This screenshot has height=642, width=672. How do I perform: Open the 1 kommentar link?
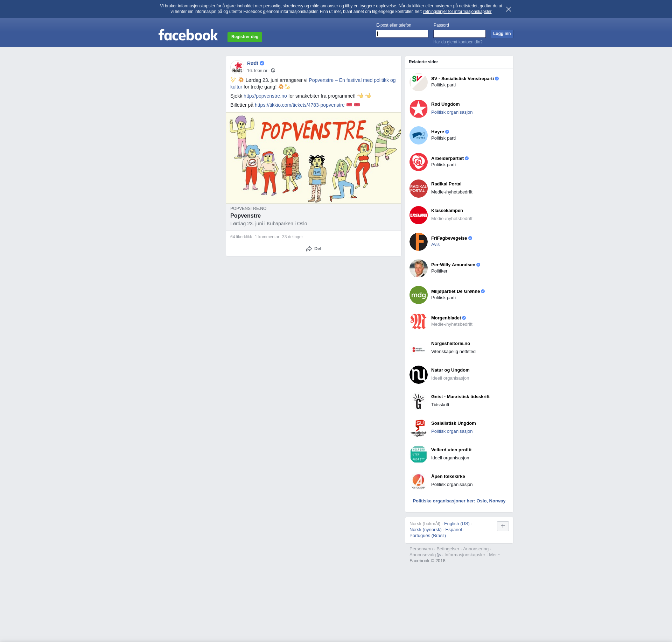click(267, 237)
